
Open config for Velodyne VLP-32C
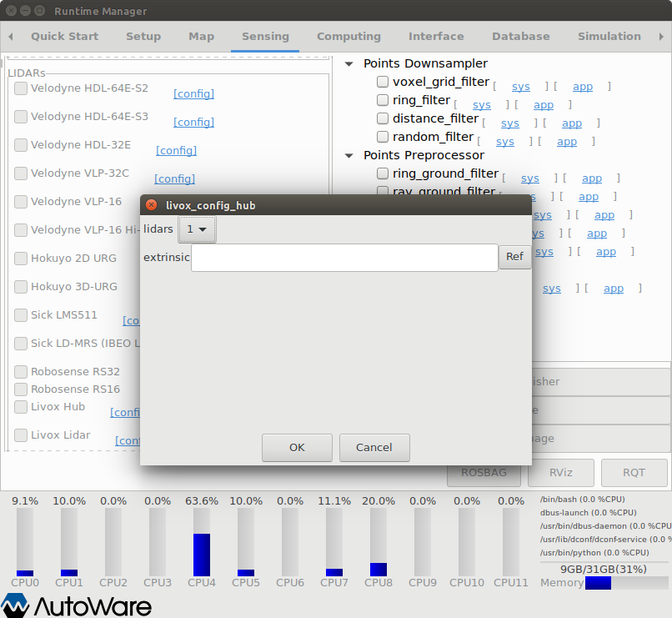coord(174,178)
